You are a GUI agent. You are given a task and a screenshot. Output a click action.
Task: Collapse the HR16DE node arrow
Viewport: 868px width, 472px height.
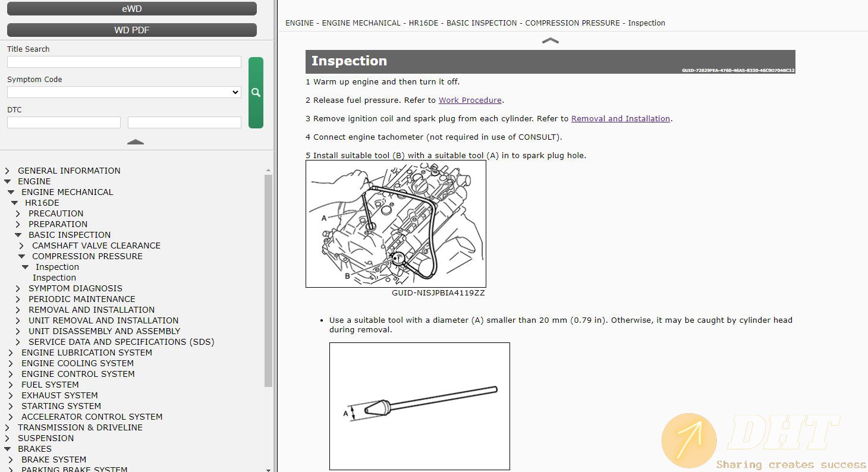click(x=15, y=203)
